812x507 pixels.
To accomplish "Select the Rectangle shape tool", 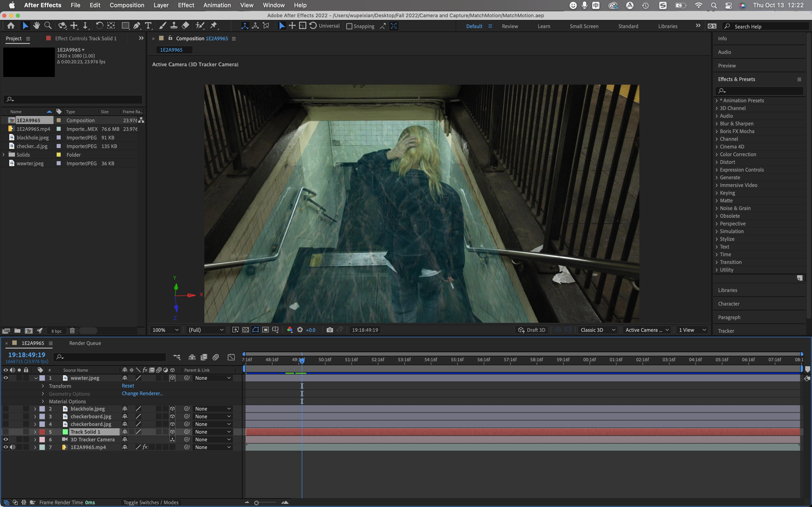I will click(125, 26).
